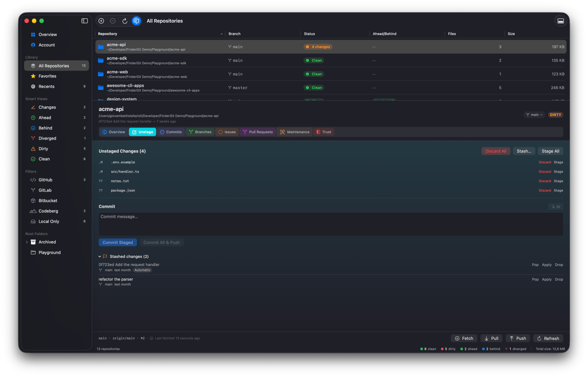Filter repositories by Bitbucket
Image resolution: width=588 pixels, height=377 pixels.
click(56, 201)
